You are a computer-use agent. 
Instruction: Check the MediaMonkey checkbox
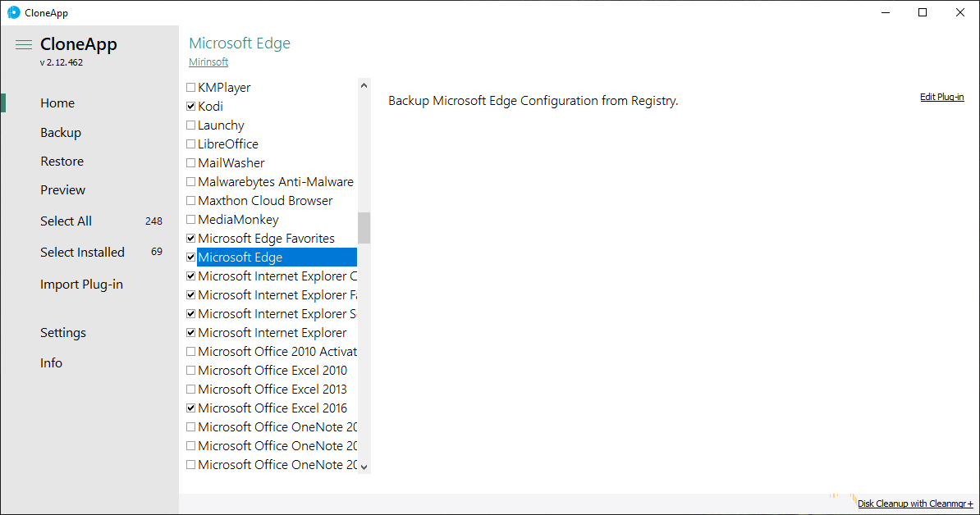point(190,219)
